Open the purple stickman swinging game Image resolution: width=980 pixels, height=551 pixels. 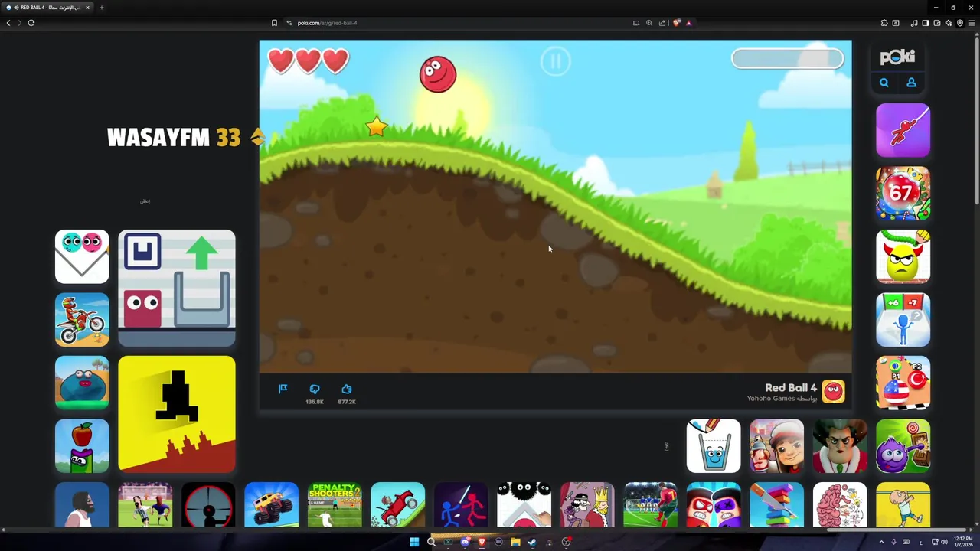click(x=903, y=130)
